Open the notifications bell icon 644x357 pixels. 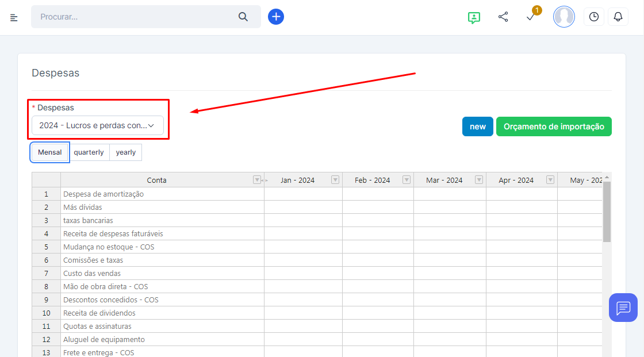618,17
